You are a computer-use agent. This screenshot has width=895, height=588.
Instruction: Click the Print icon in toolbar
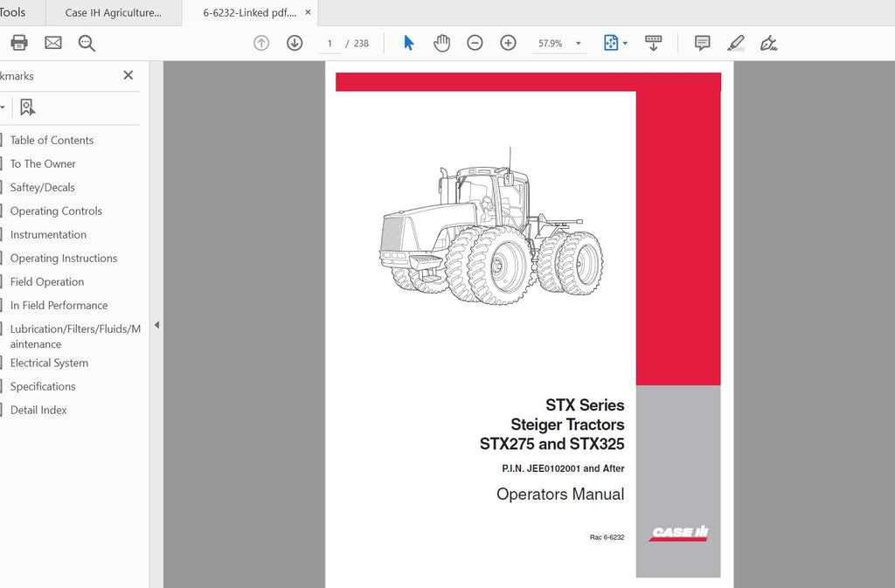(x=19, y=43)
